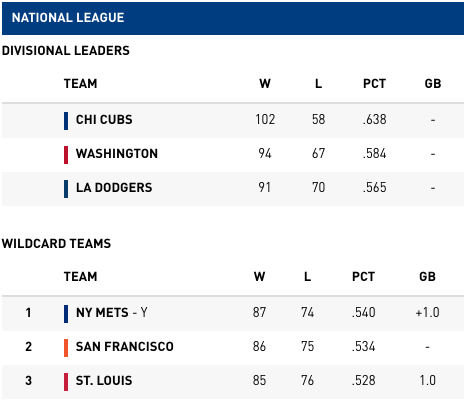Screen dimensions: 464x401
Task: Click the Mets +1.0 games back value
Action: pos(427,313)
